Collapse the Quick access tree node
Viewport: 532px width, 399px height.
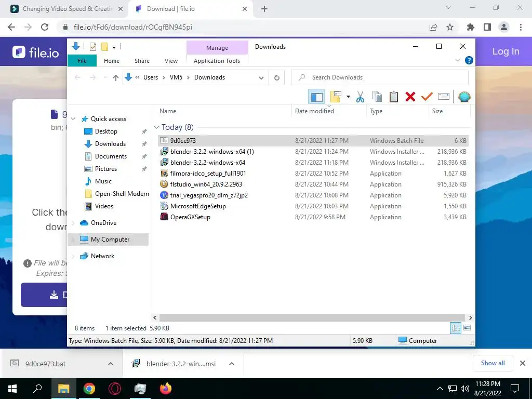(x=73, y=119)
